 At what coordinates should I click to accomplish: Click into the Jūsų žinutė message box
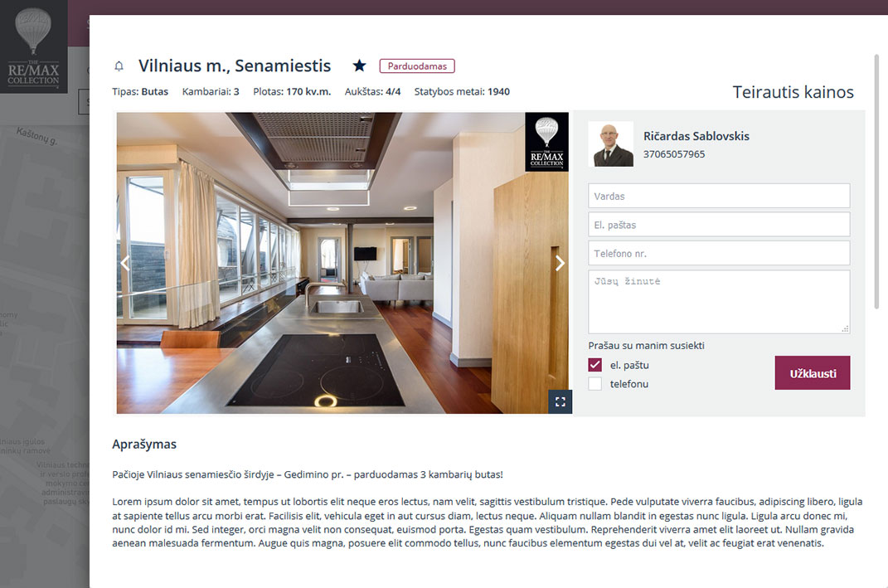719,302
